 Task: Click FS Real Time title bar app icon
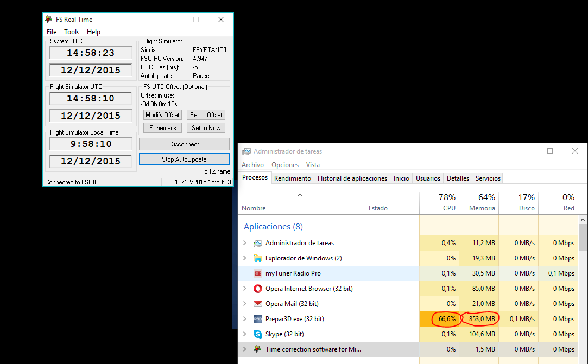pos(49,19)
